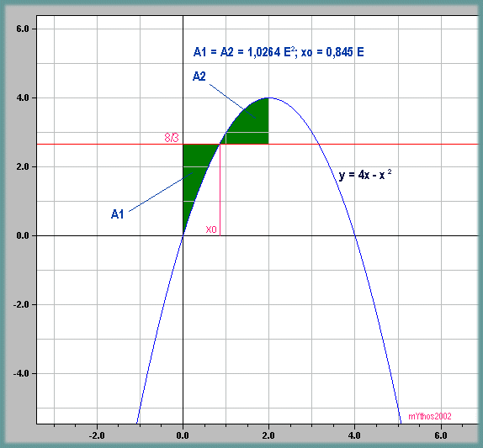The width and height of the screenshot is (483, 448).
Task: Click the green shaded A2 region
Action: click(x=252, y=126)
